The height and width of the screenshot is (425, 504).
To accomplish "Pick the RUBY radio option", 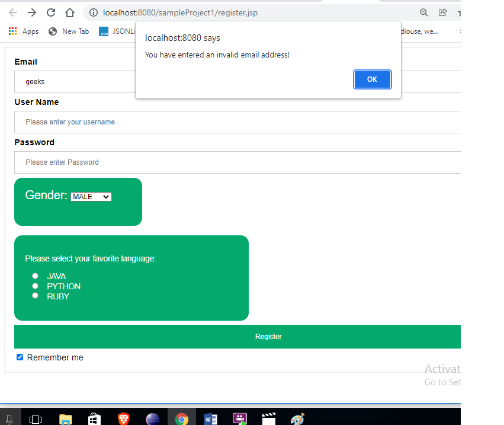I will click(x=36, y=295).
